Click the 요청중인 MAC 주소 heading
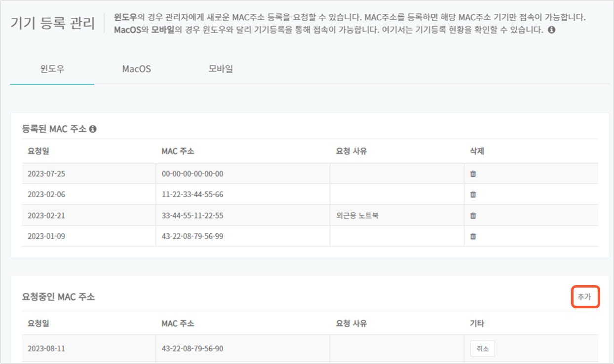The width and height of the screenshot is (614, 364). [59, 297]
